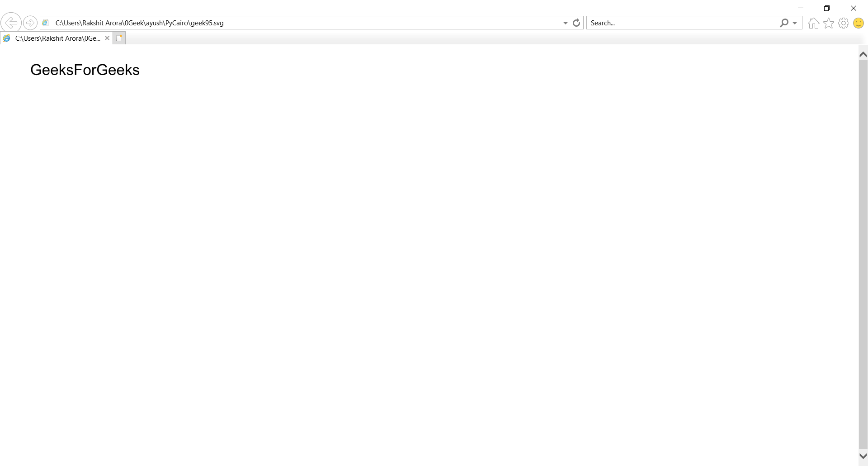The image size is (868, 466).
Task: Open the Tools gear icon
Action: (844, 23)
